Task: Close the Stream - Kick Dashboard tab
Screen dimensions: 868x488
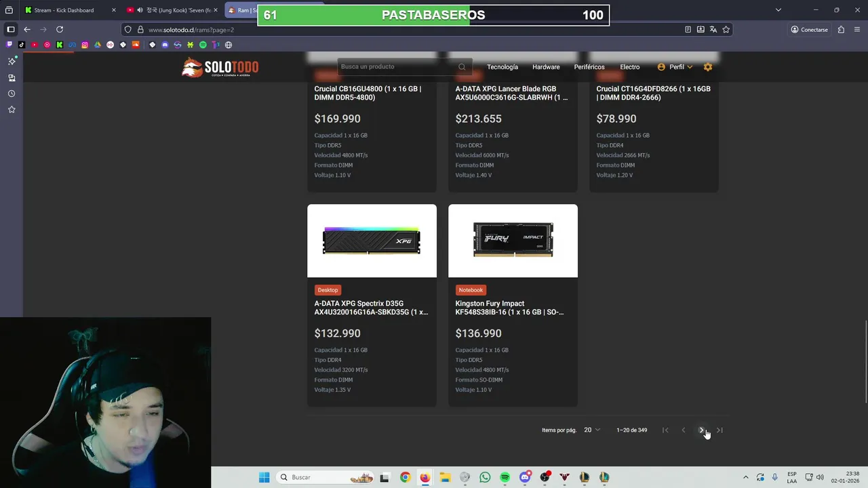Action: tap(113, 10)
